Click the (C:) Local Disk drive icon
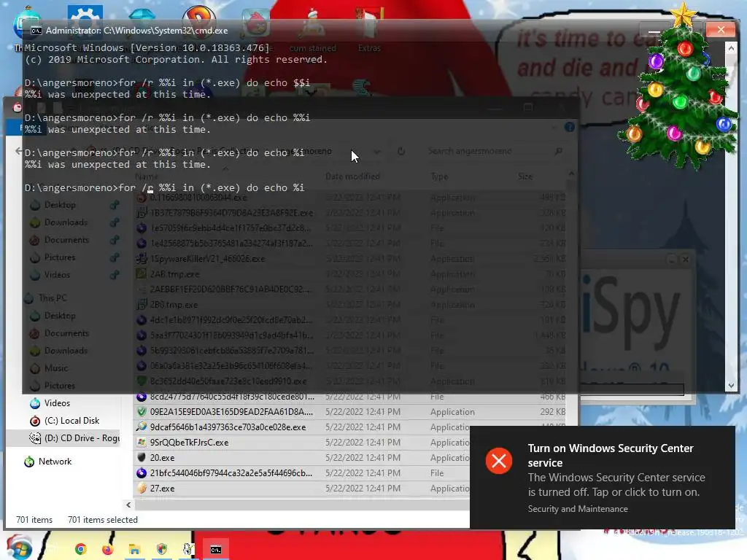This screenshot has width=747, height=560. coord(35,421)
